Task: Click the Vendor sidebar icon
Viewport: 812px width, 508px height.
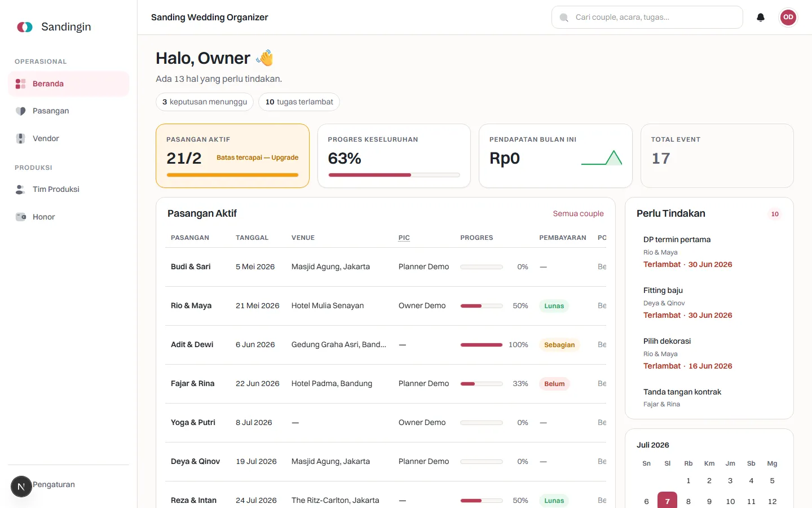Action: click(x=21, y=139)
